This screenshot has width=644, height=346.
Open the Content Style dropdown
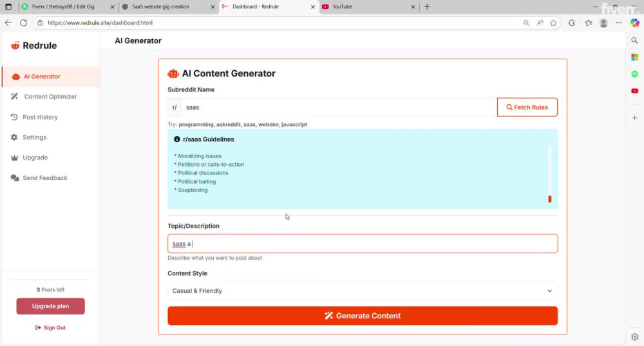click(x=363, y=291)
